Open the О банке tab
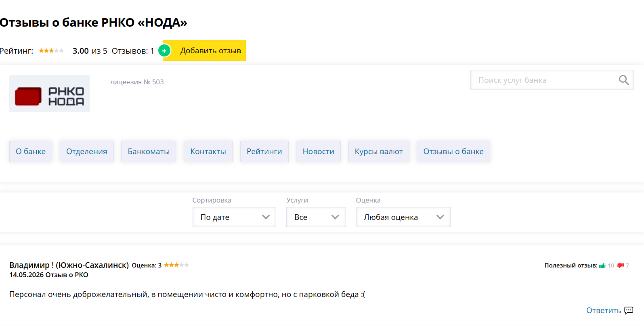 (x=31, y=151)
